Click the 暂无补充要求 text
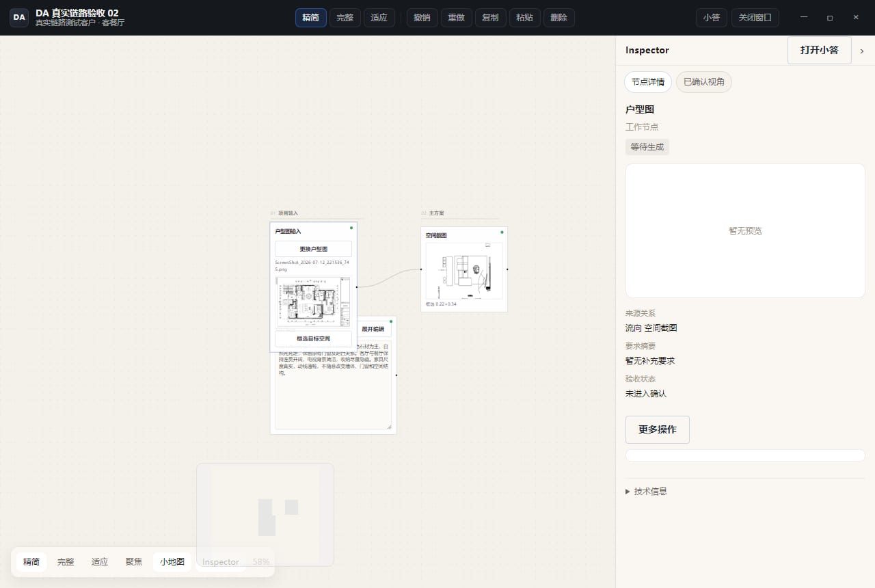Image resolution: width=875 pixels, height=588 pixels. click(x=650, y=361)
